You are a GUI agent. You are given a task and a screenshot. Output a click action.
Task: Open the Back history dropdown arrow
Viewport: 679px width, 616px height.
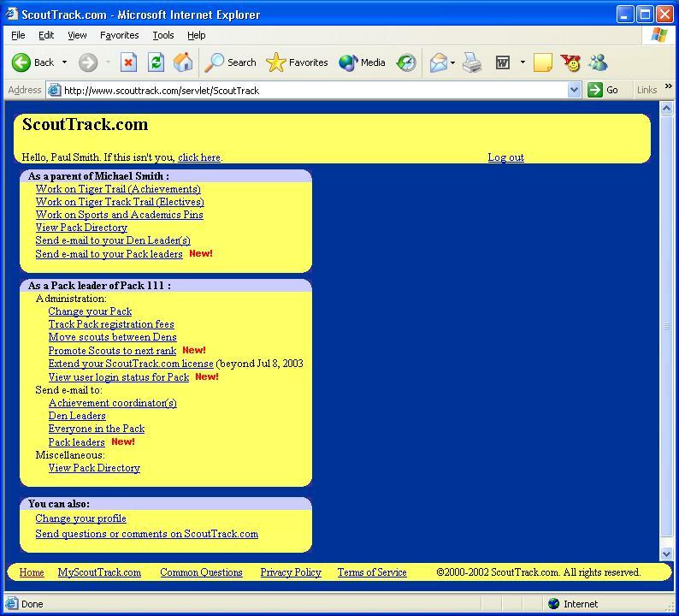pyautogui.click(x=64, y=62)
